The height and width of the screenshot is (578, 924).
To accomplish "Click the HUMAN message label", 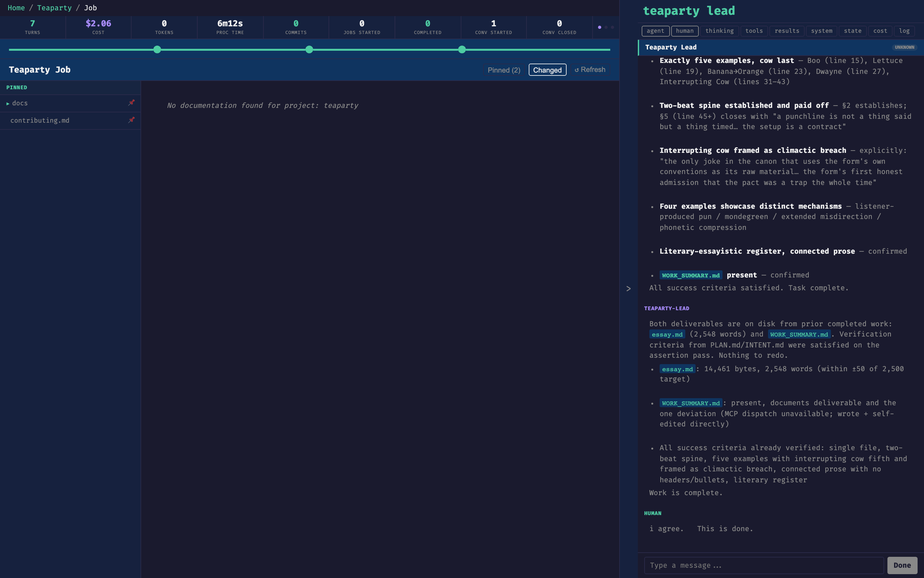I will (x=653, y=513).
